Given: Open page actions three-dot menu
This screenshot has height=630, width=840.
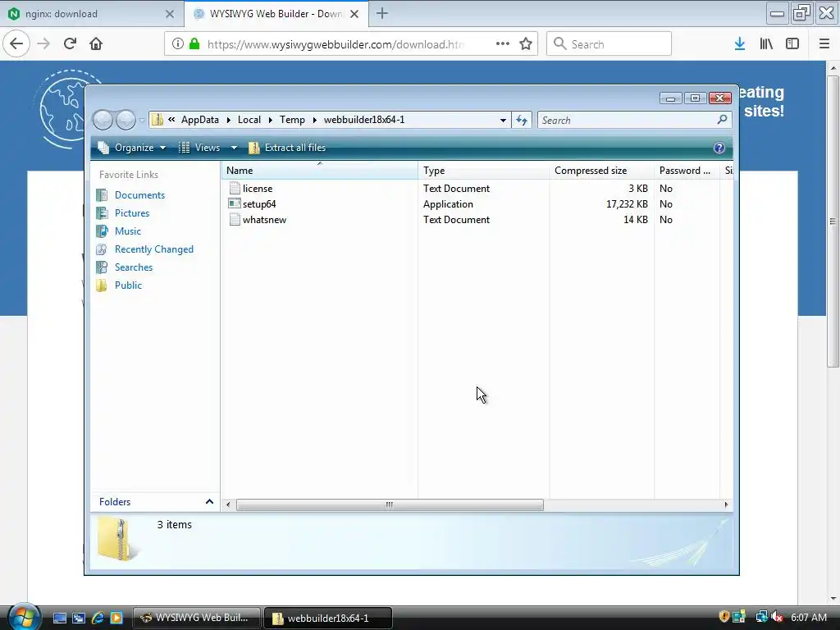Looking at the screenshot, I should click(503, 43).
